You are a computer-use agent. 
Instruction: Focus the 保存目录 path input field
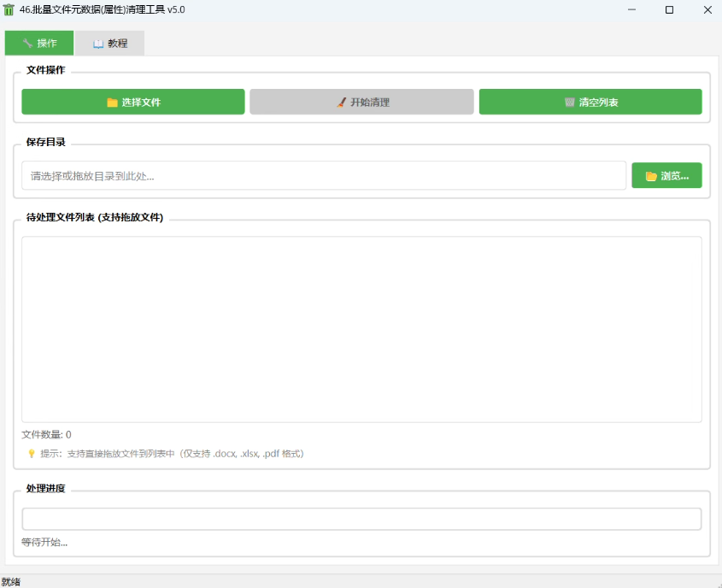324,176
